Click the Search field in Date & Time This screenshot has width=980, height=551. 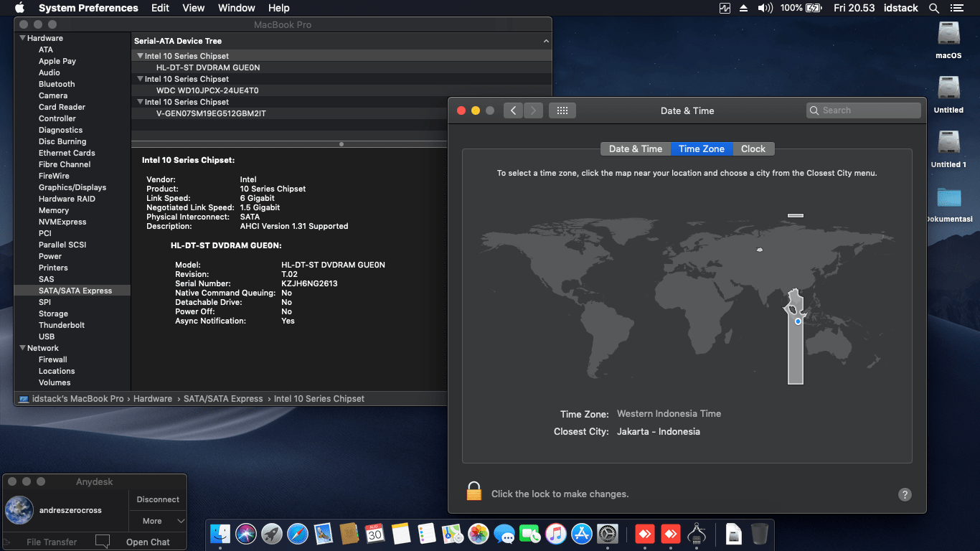(864, 110)
